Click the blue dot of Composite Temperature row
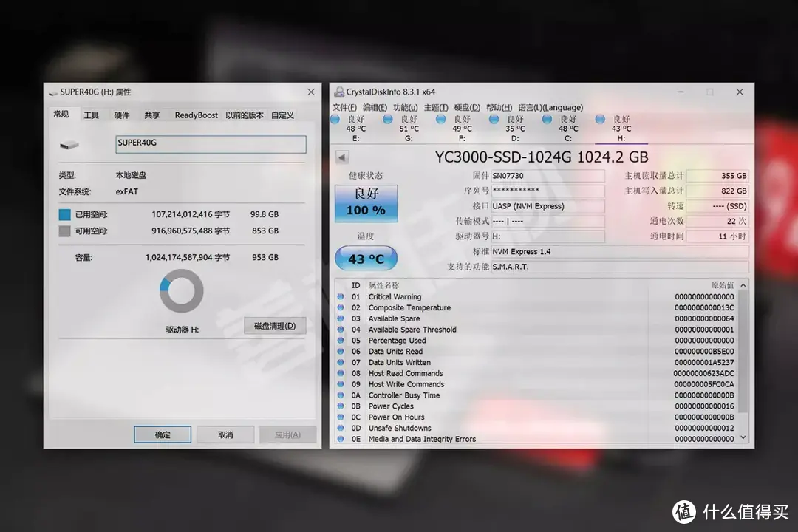 341,307
